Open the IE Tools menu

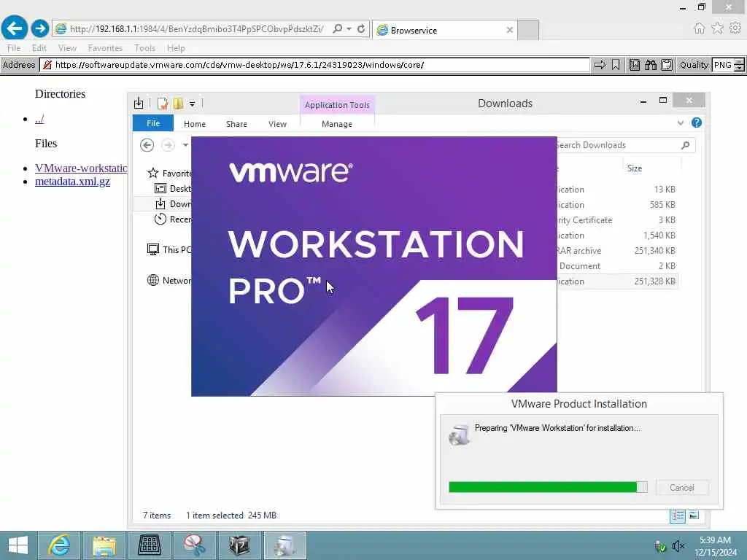(x=144, y=48)
